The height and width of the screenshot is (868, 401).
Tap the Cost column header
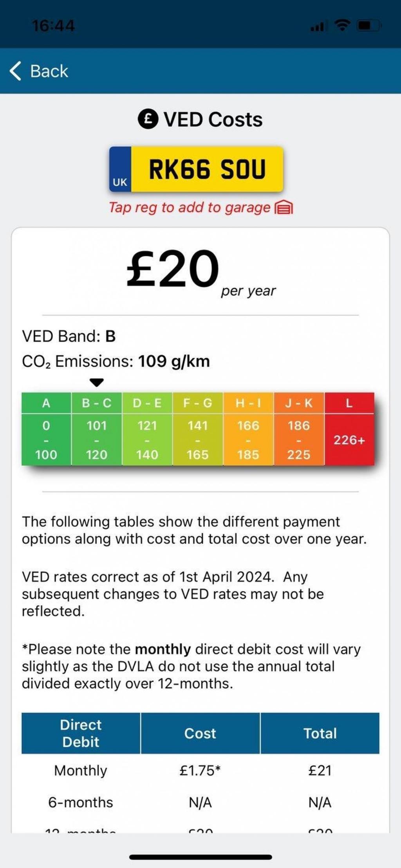point(200,733)
